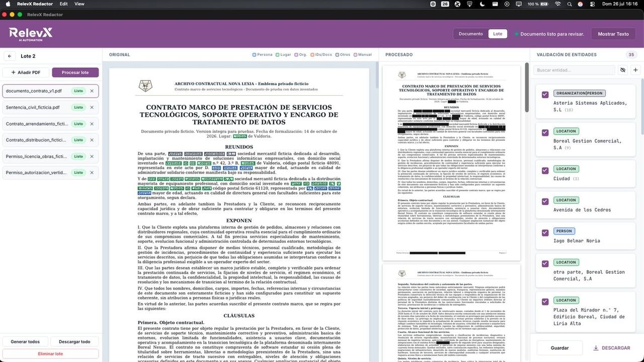Switch to Documento mode
The image size is (644, 362).
tap(470, 34)
